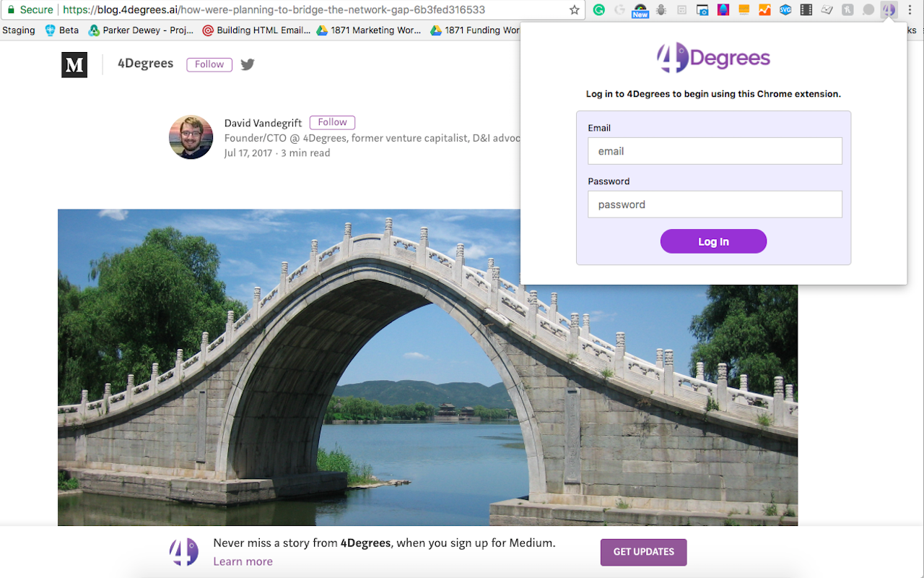Focus the Email input field
The height and width of the screenshot is (578, 924).
click(x=715, y=151)
